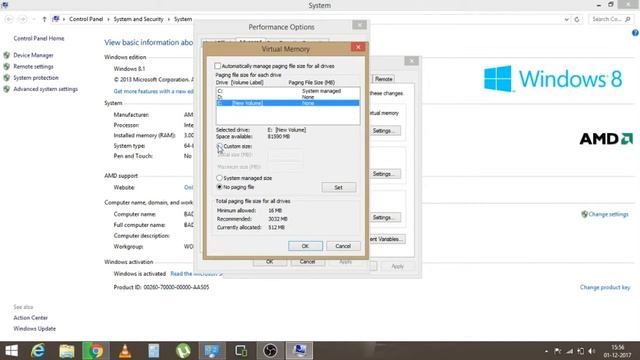Viewport: 640px width, 360px height.
Task: Confirm Virtual Memory dialog with OK
Action: pyautogui.click(x=305, y=246)
